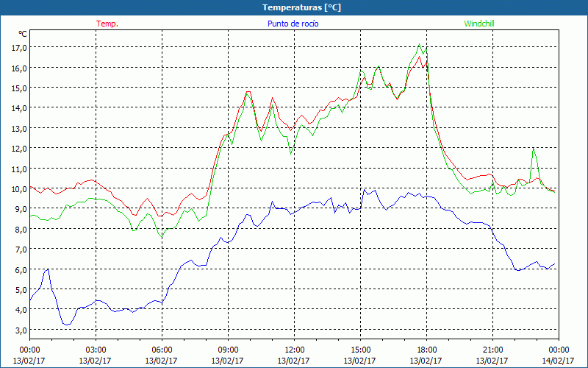Viewport: 588px width, 368px height.
Task: Click the 14,0 y-axis value
Action: pyautogui.click(x=20, y=108)
